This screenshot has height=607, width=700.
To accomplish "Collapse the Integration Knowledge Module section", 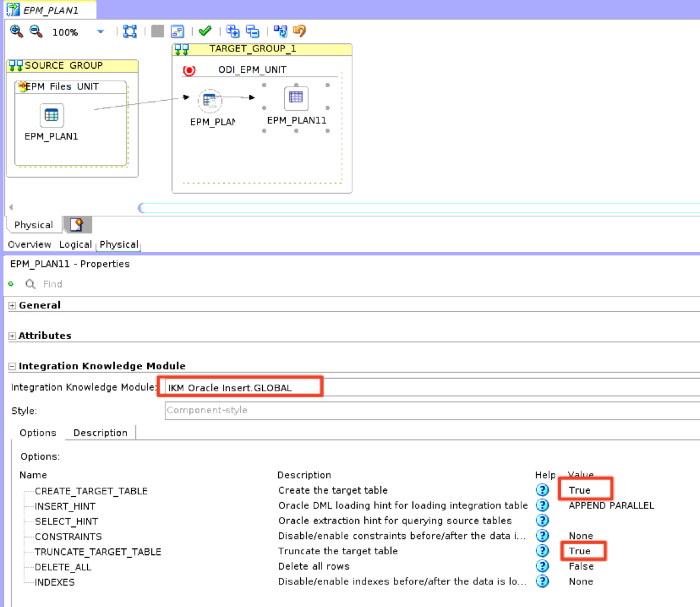I will click(12, 366).
